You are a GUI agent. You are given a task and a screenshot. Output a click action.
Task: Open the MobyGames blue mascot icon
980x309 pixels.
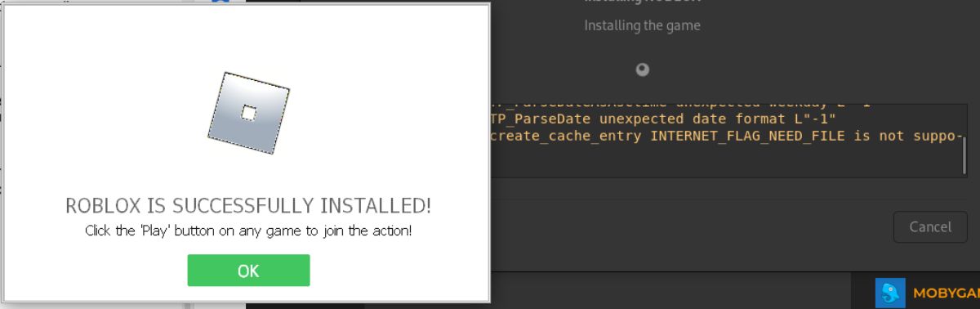(890, 293)
